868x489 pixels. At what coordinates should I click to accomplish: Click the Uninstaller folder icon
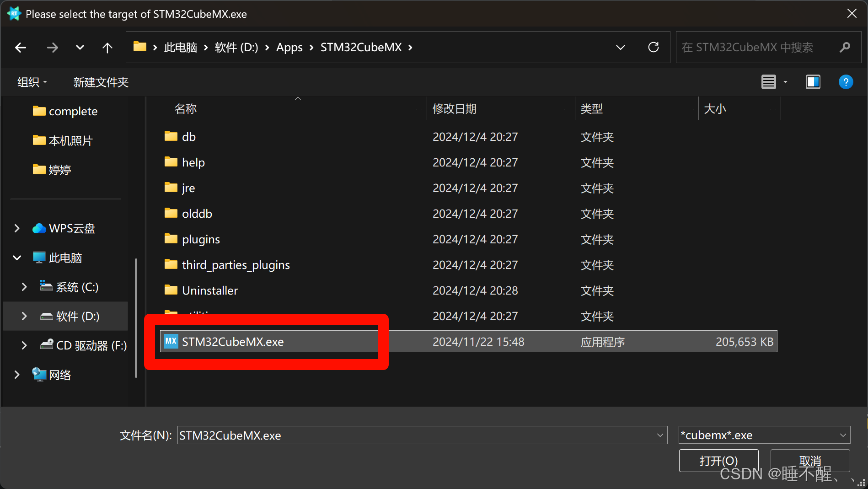[171, 290]
